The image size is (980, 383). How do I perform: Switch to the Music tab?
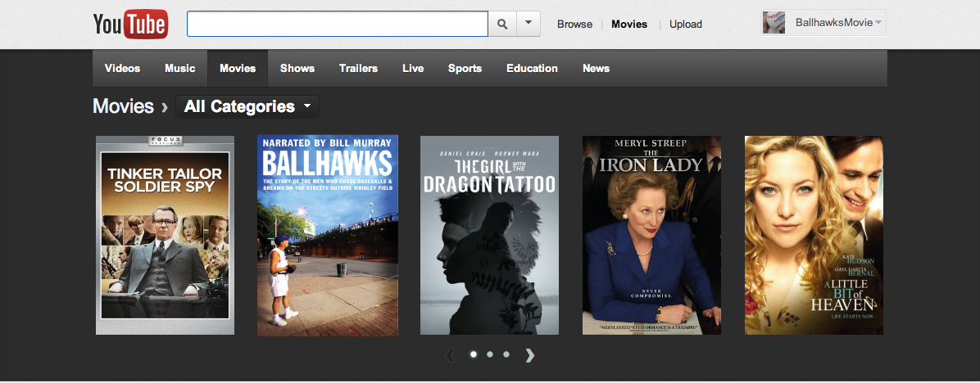click(x=180, y=69)
